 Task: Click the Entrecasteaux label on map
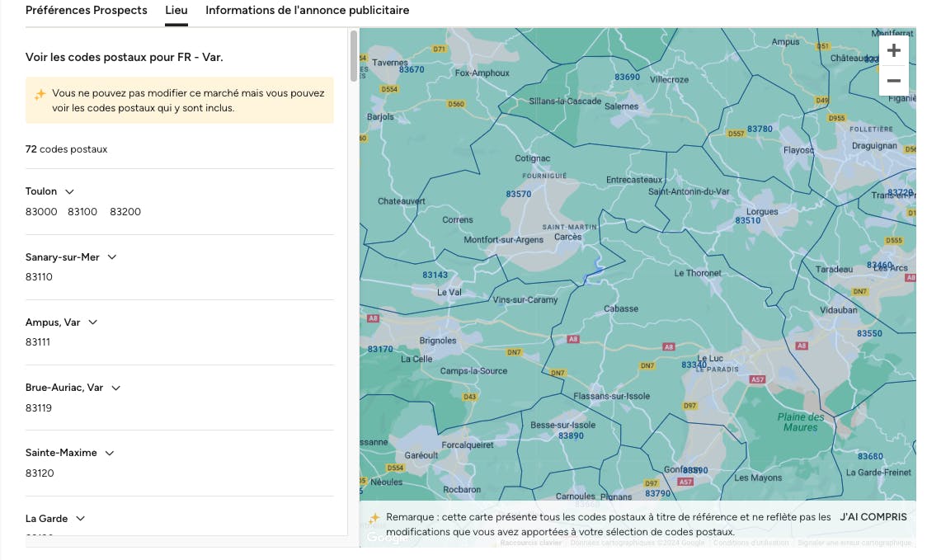point(634,180)
